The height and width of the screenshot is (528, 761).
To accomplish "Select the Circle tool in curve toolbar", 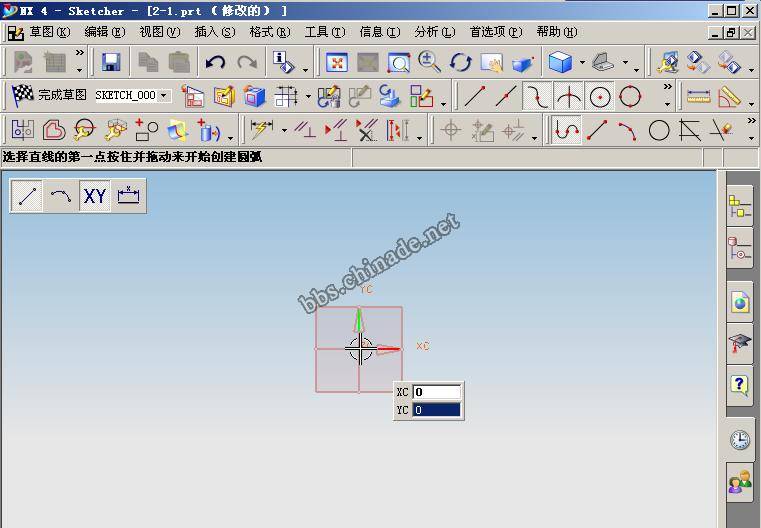I will tap(659, 130).
